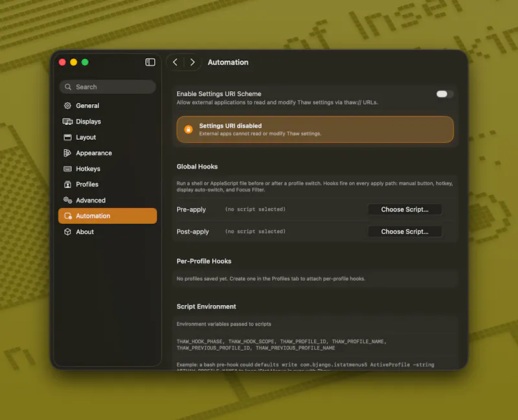The height and width of the screenshot is (420, 518).
Task: Toggle the sidebar visibility icon
Action: 150,62
